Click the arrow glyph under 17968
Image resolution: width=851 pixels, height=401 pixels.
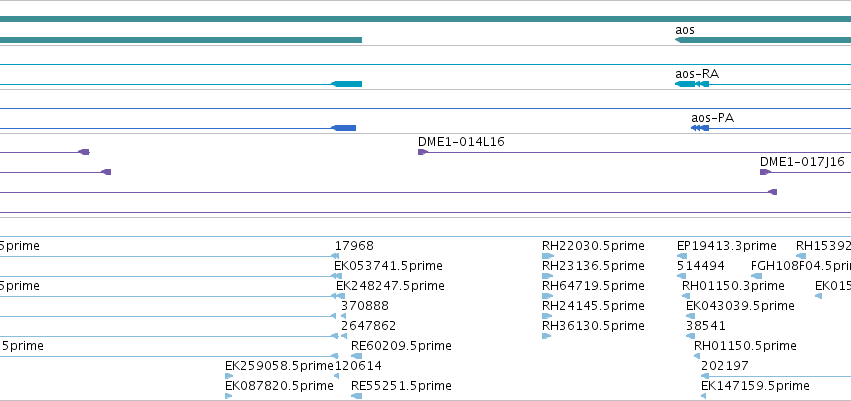click(335, 256)
